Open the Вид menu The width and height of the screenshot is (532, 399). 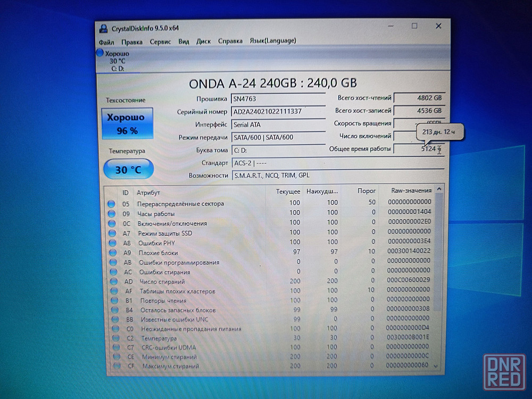click(184, 41)
